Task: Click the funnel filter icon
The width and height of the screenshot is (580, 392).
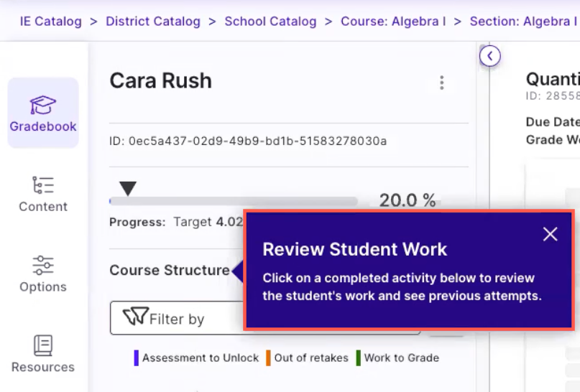Action: pos(135,317)
